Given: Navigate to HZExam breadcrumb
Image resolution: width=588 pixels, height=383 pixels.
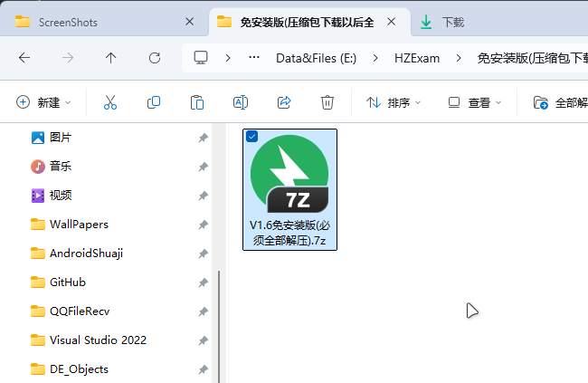Looking at the screenshot, I should [x=417, y=58].
